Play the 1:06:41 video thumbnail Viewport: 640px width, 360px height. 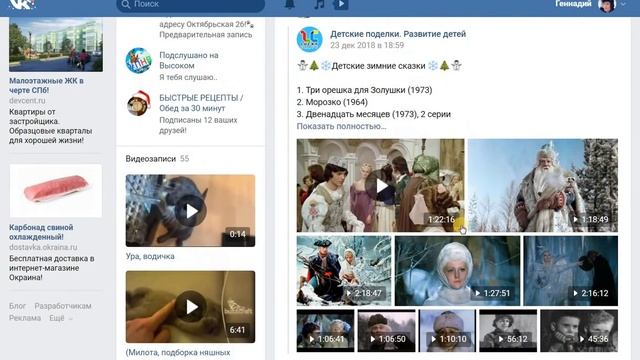325,331
